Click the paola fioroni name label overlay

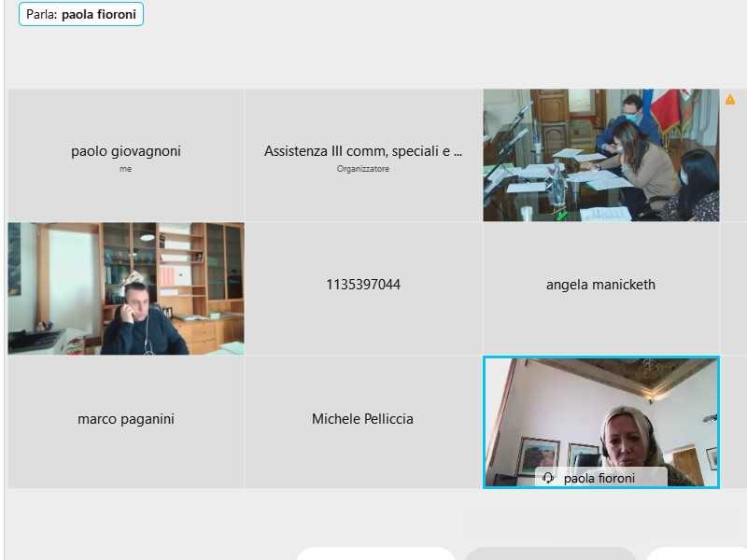600,478
